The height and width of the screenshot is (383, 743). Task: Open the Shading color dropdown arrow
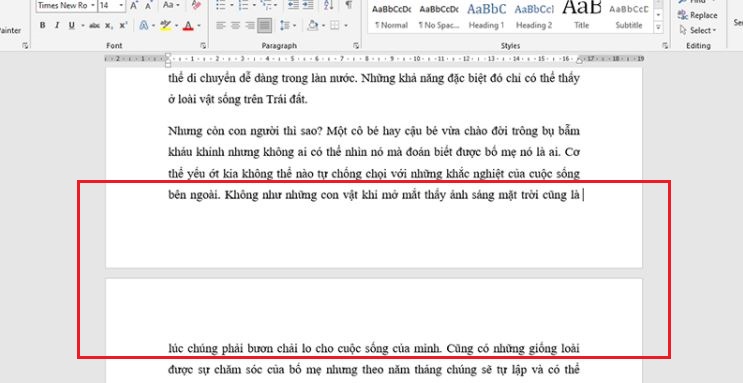coord(323,25)
